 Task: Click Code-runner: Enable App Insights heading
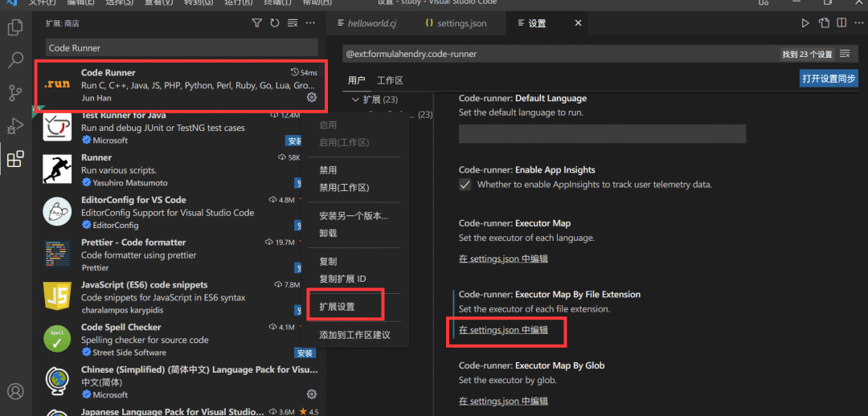(526, 169)
